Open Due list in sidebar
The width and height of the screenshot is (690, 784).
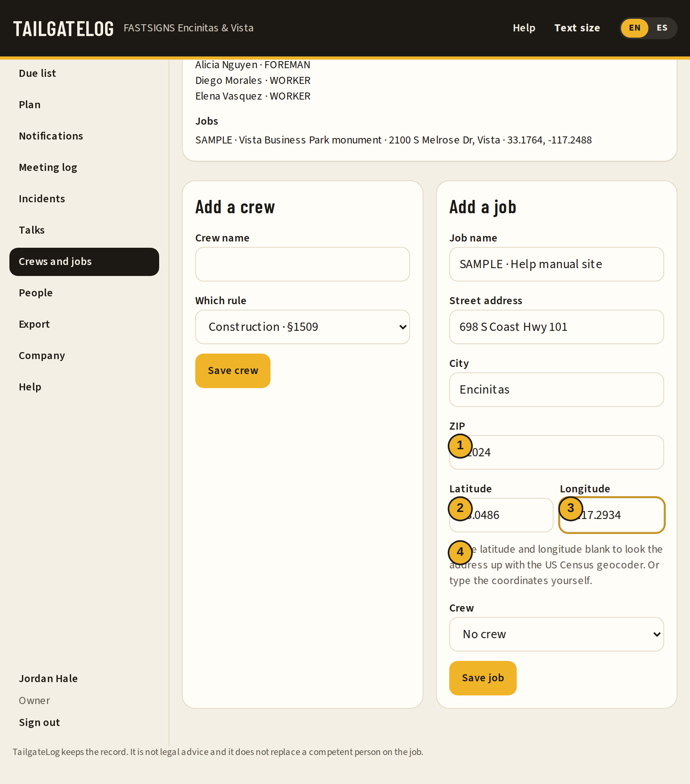(x=84, y=73)
